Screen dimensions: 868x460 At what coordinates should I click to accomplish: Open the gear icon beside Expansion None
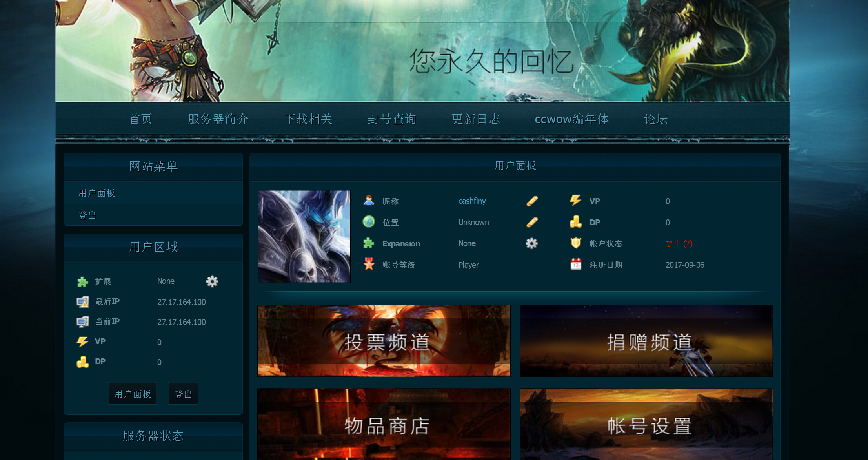[x=532, y=243]
